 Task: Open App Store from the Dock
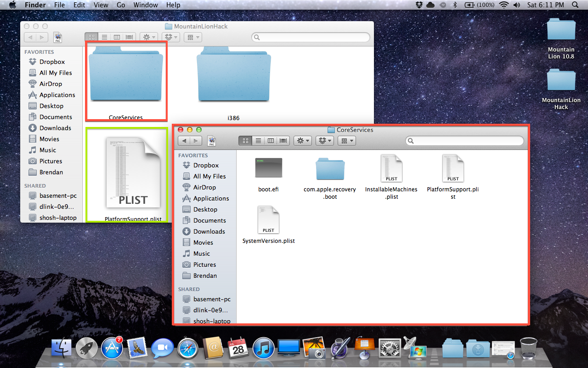112,349
